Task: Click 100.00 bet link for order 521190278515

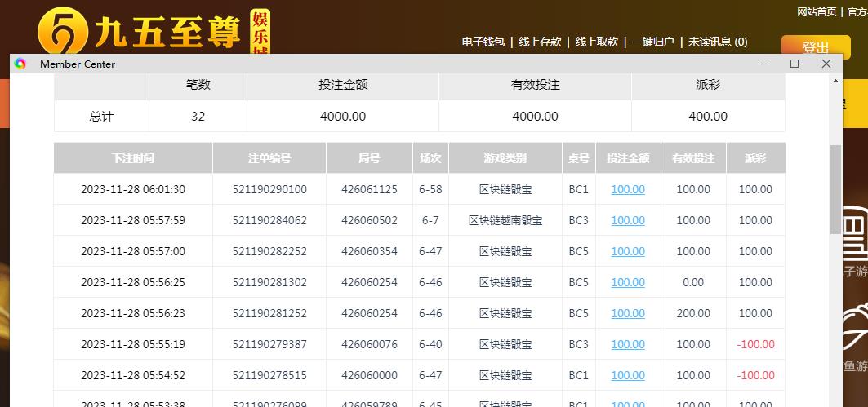Action: (x=628, y=375)
